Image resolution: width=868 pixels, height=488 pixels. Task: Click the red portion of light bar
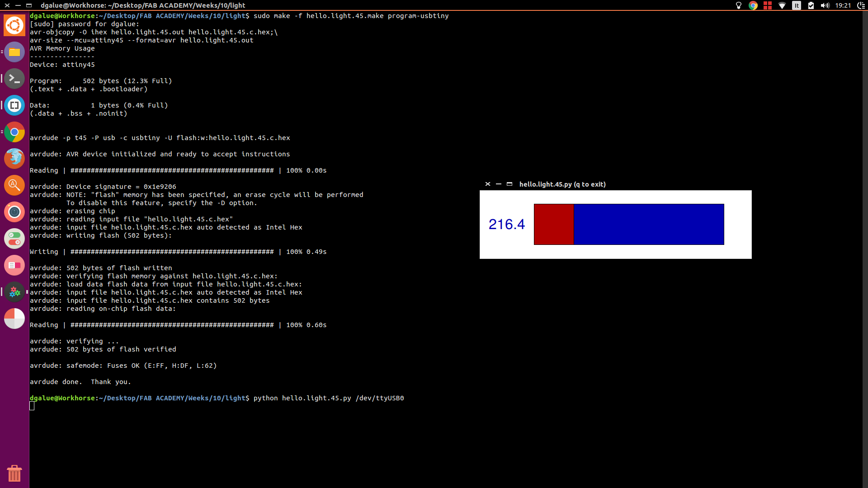(x=553, y=224)
